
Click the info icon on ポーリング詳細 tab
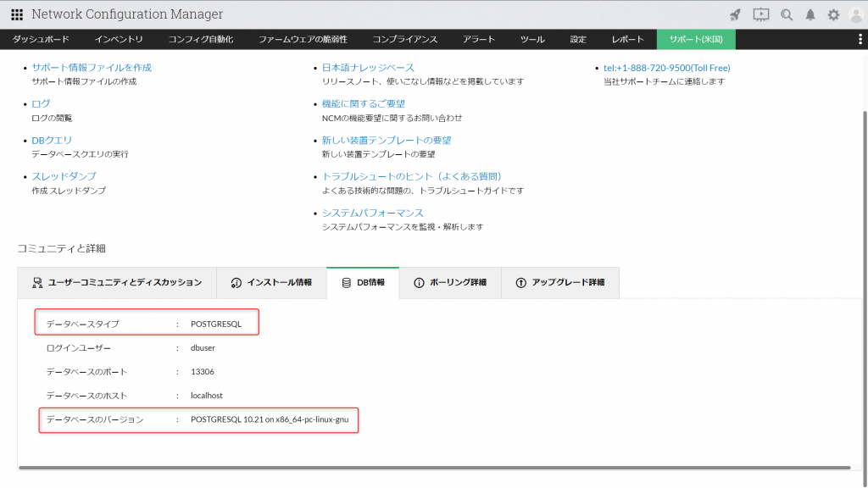click(419, 283)
